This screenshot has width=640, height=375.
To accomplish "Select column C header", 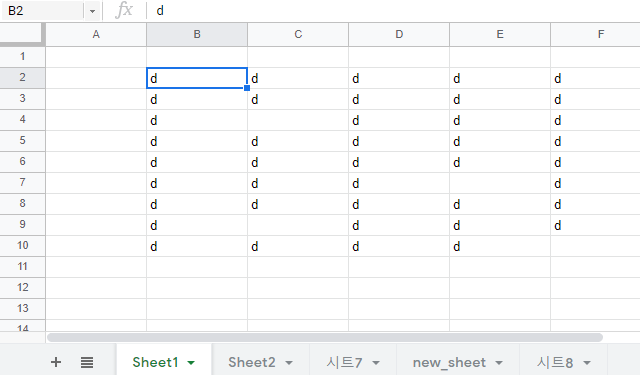I will coord(298,34).
